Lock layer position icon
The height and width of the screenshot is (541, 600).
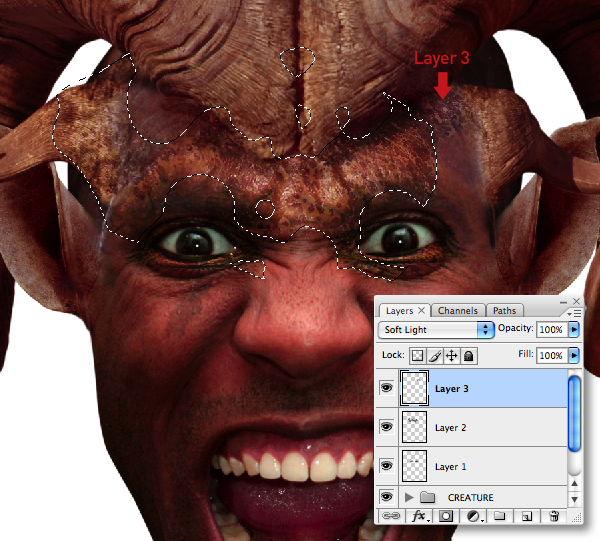[452, 356]
